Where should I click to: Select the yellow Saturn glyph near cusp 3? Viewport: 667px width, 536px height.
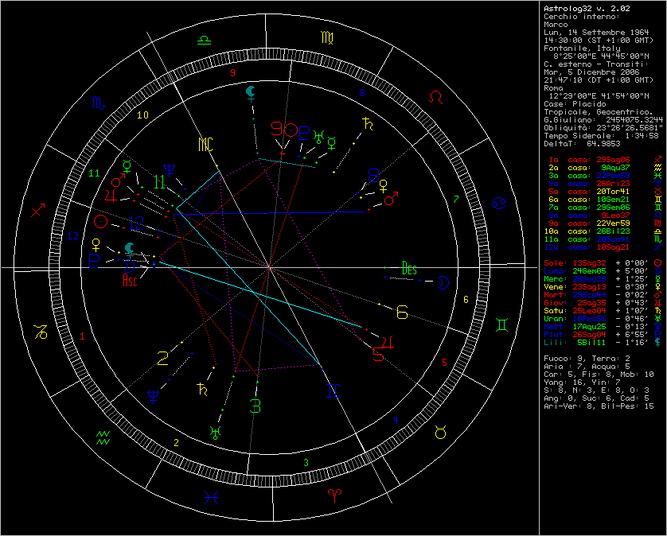tap(202, 389)
